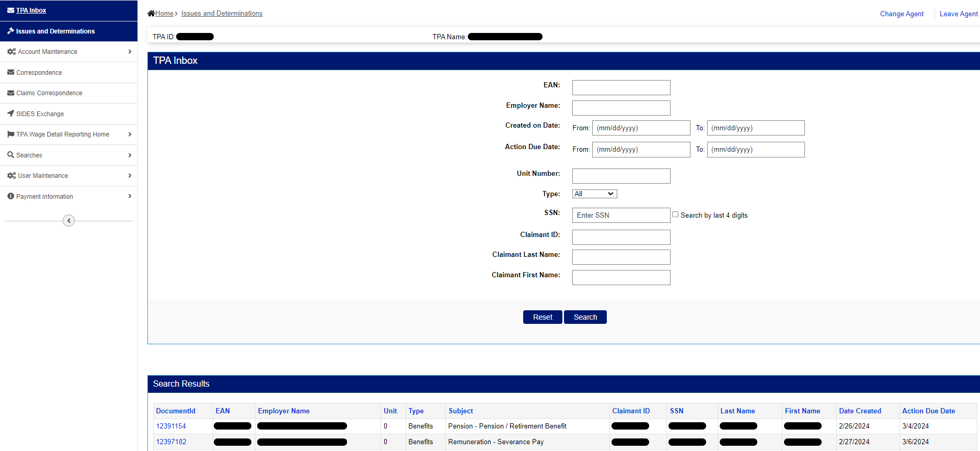Click the magnifying glass icon beside Searches
This screenshot has height=451, width=980.
click(x=10, y=155)
